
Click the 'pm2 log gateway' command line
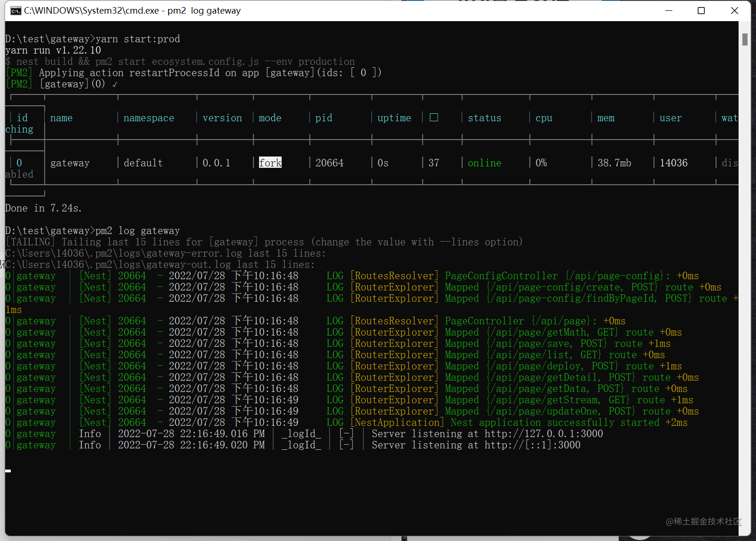click(x=137, y=230)
